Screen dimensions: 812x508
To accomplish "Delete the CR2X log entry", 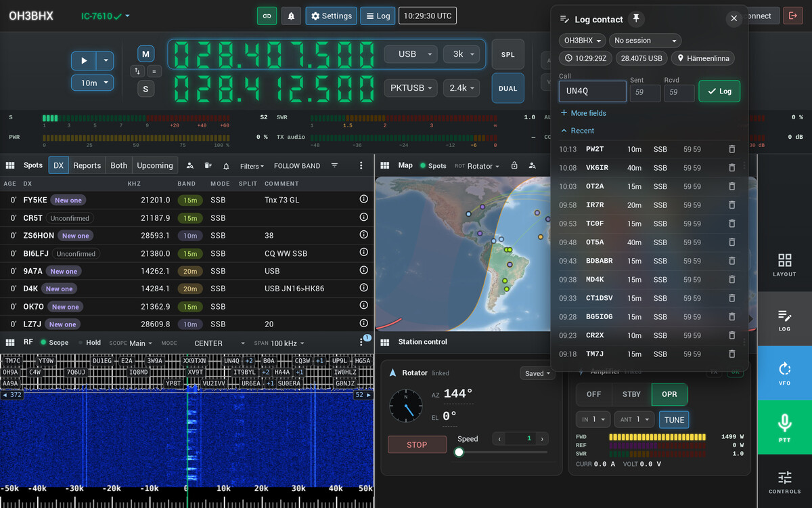I will pos(731,335).
